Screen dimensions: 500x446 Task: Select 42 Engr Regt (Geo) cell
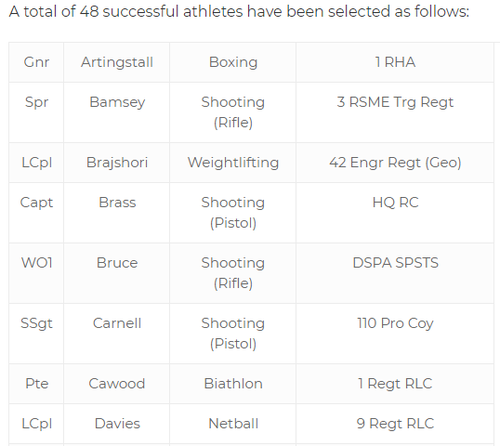coord(395,163)
